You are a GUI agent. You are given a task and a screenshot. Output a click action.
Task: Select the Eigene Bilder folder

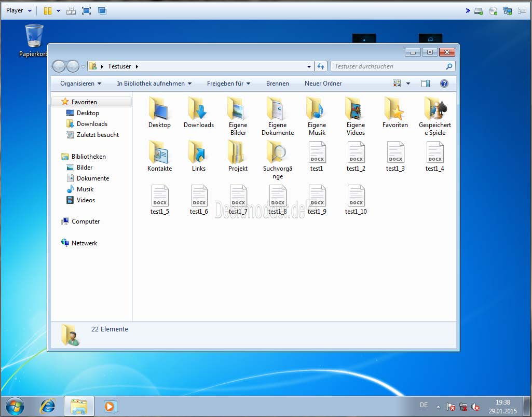coord(238,116)
